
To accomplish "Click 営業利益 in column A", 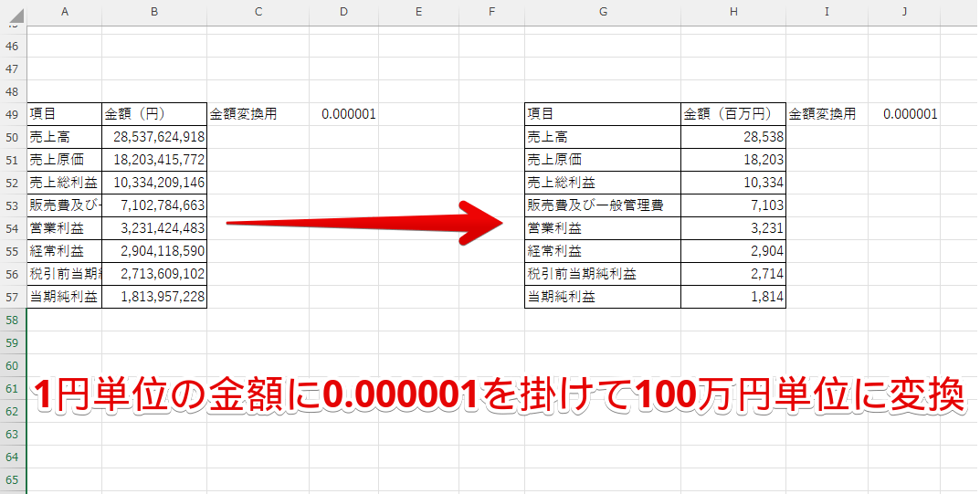I will [64, 228].
